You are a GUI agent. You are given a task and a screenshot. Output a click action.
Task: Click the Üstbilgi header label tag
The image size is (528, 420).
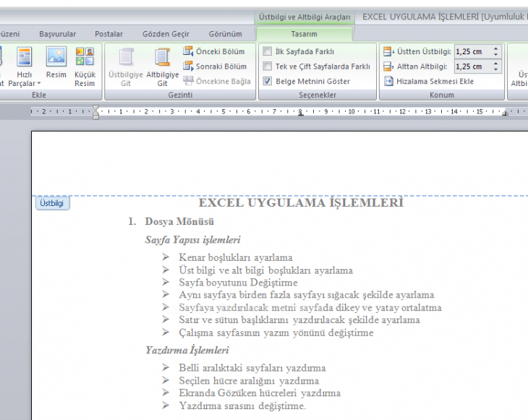pos(52,204)
